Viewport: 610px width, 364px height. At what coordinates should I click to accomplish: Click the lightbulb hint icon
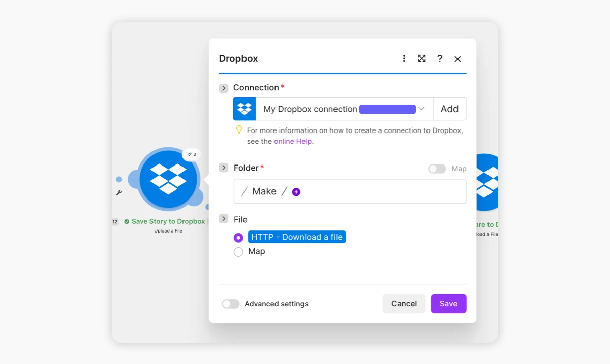pyautogui.click(x=239, y=130)
